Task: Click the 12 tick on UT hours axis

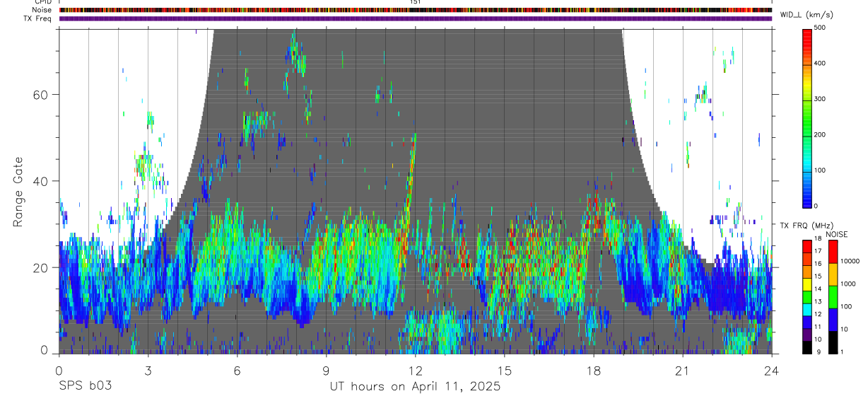Action: pyautogui.click(x=416, y=370)
